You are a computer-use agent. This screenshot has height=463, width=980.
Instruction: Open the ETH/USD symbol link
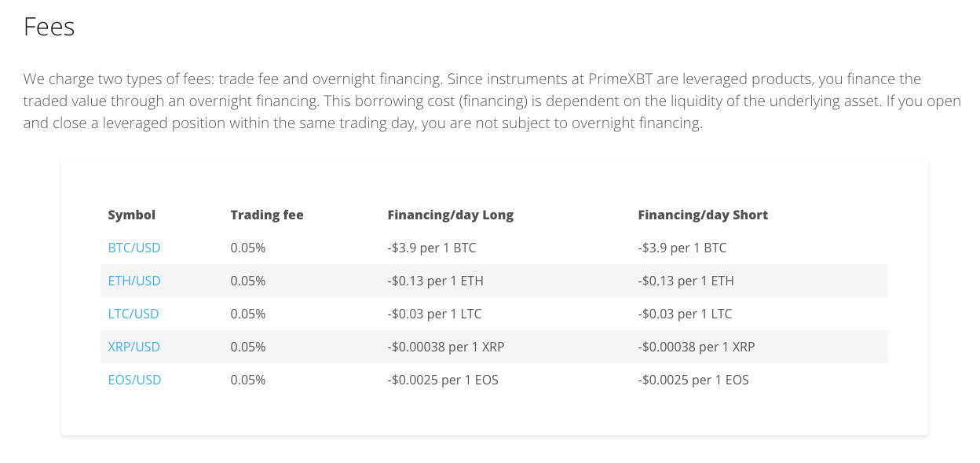tap(134, 281)
